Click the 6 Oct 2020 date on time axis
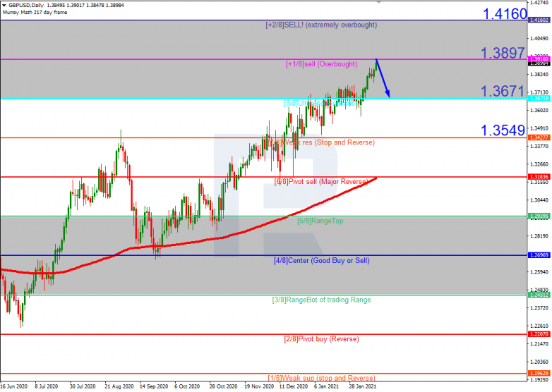552x392 pixels. (187, 386)
